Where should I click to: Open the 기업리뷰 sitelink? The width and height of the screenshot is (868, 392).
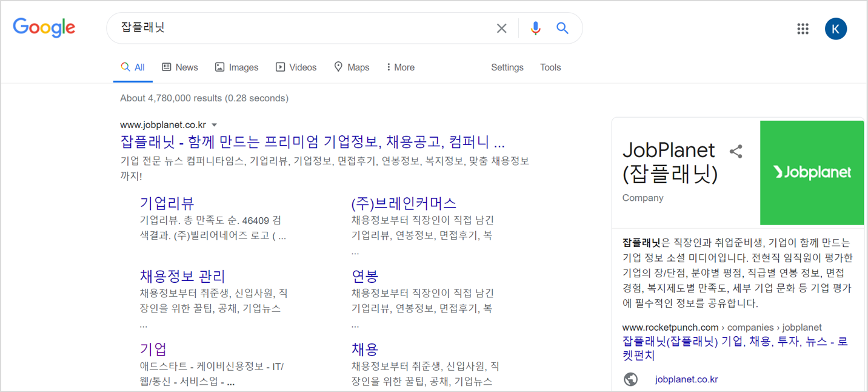pyautogui.click(x=167, y=203)
